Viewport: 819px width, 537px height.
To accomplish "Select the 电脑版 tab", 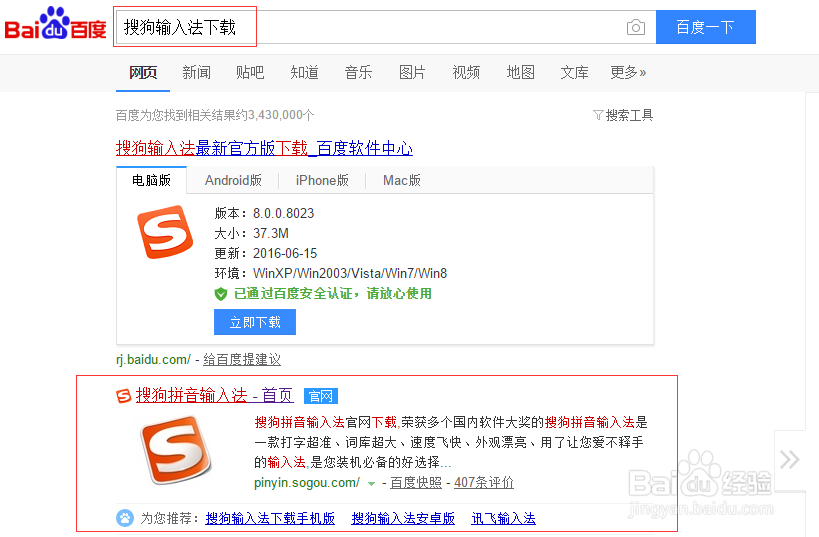I will pyautogui.click(x=151, y=180).
